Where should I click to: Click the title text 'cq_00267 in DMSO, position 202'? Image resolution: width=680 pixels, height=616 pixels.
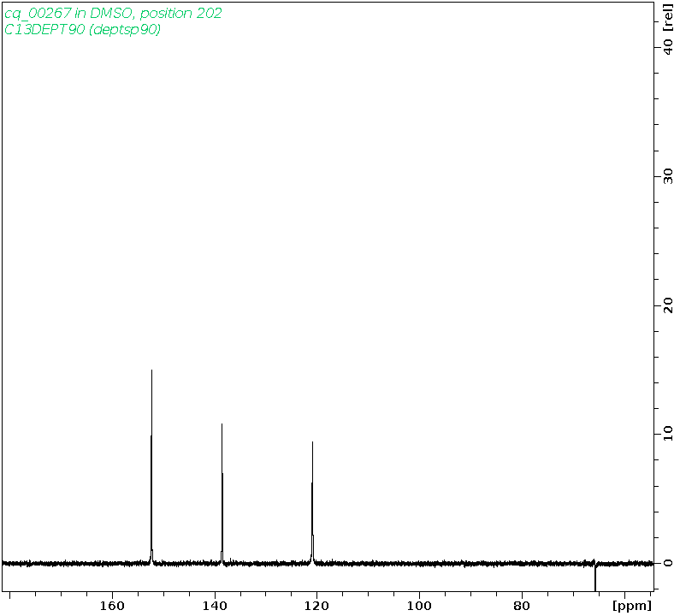pyautogui.click(x=113, y=14)
